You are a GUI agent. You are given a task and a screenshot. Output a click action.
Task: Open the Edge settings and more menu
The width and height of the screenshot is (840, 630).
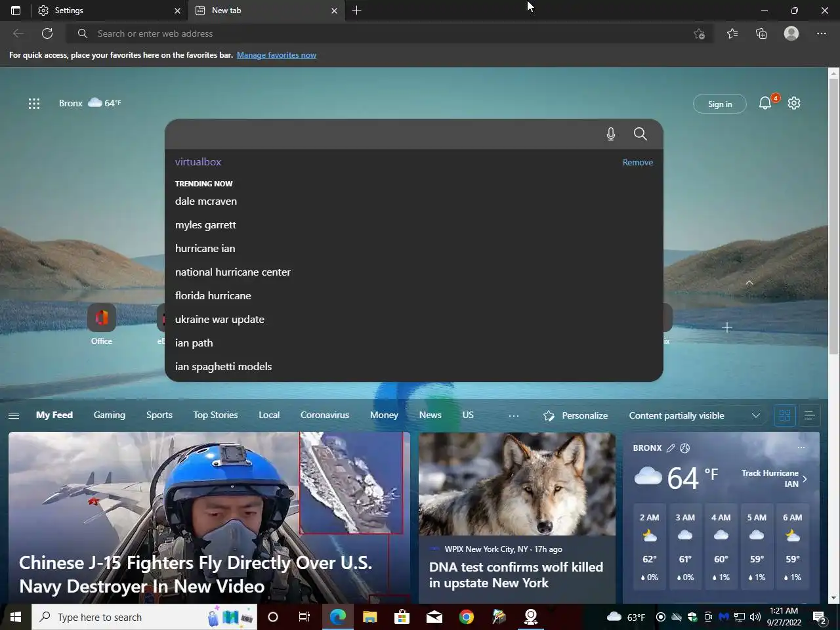coord(822,33)
